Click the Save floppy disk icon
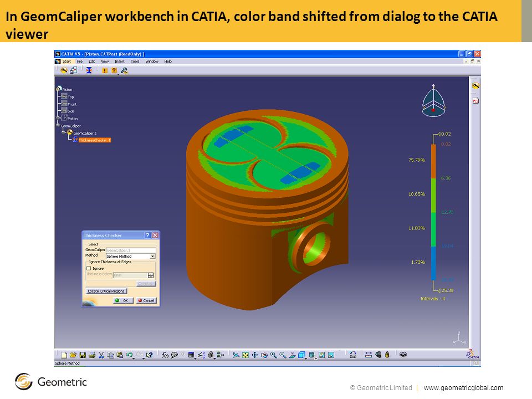532x399 pixels. pos(83,355)
